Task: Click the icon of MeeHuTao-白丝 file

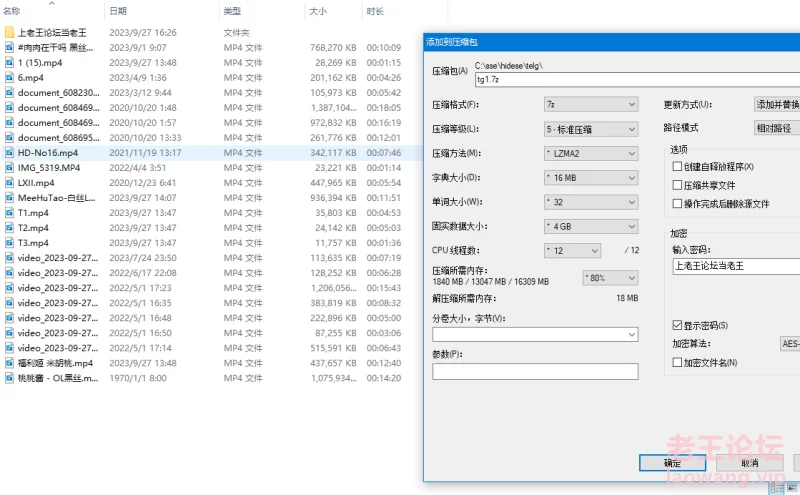Action: point(9,198)
